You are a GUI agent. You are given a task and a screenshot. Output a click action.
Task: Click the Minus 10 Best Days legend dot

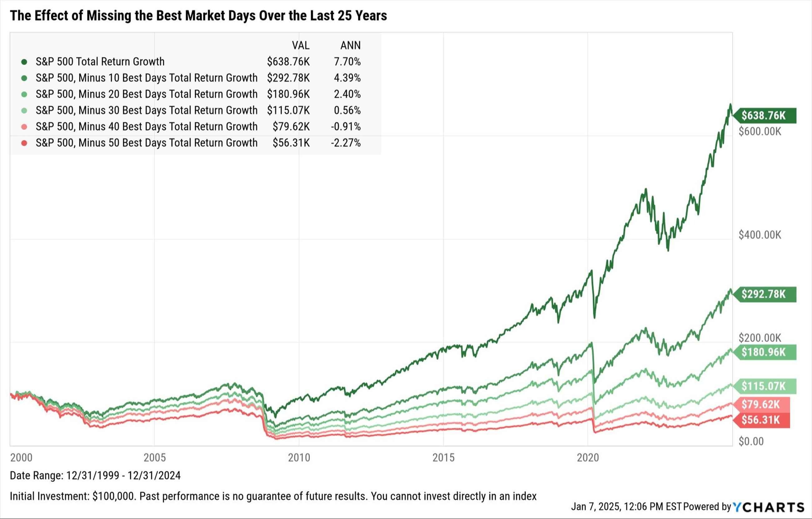[24, 78]
